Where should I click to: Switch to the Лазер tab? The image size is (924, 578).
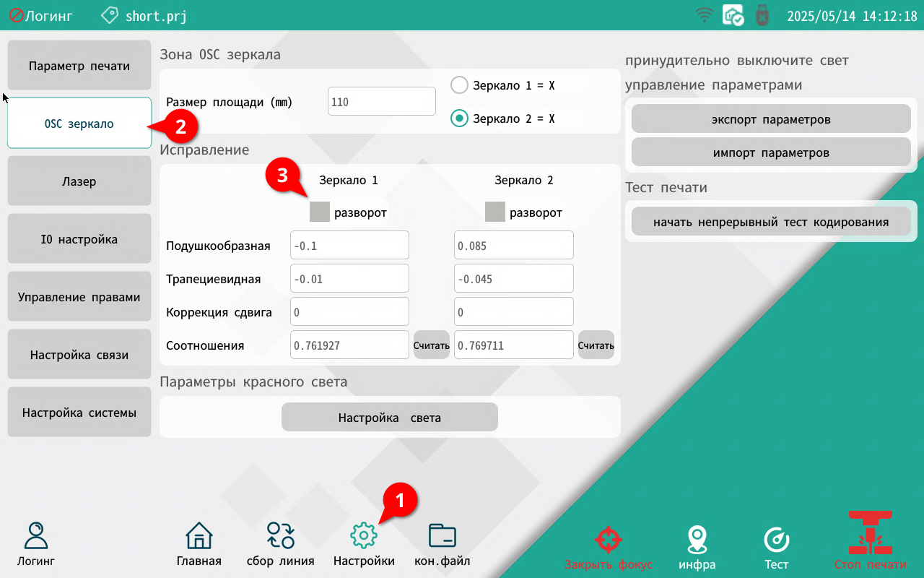79,181
